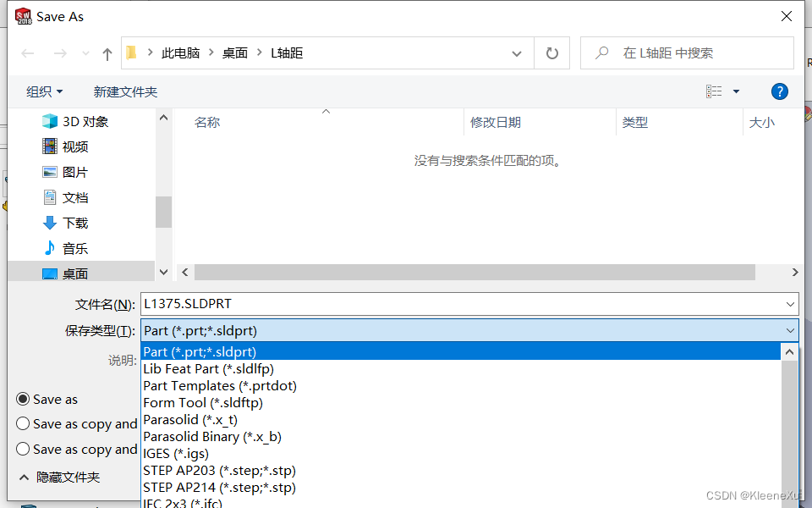Go to 下载 folder in sidebar
Viewport: 812px width, 508px height.
[x=74, y=223]
